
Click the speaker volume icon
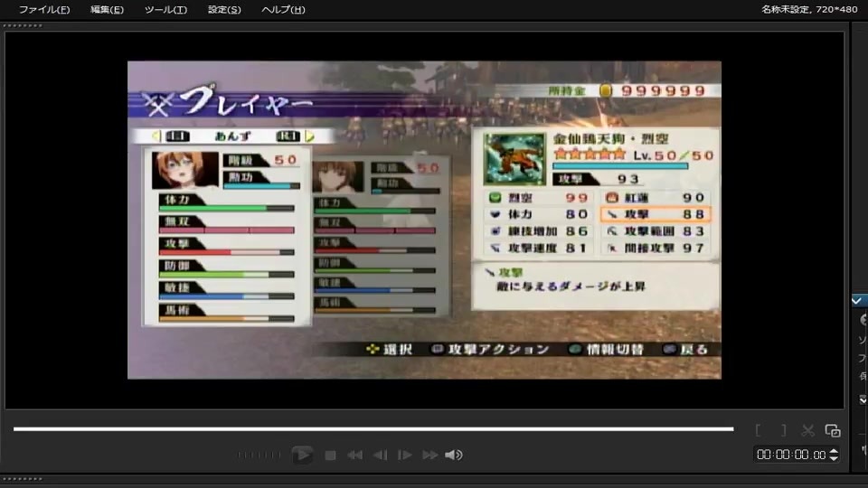coord(453,455)
